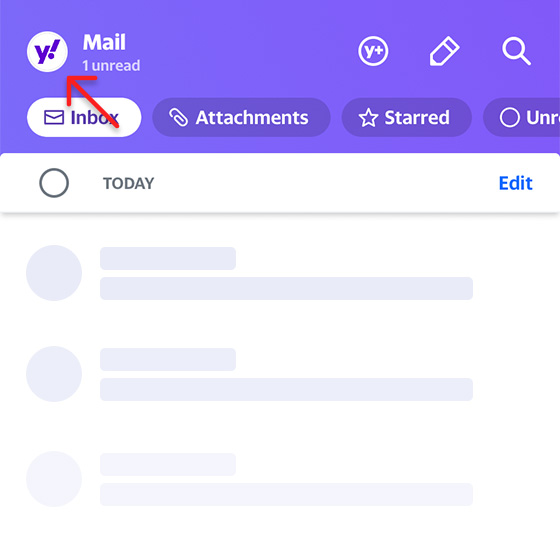The width and height of the screenshot is (560, 560).
Task: Show the Unread filter tab
Action: point(521,118)
